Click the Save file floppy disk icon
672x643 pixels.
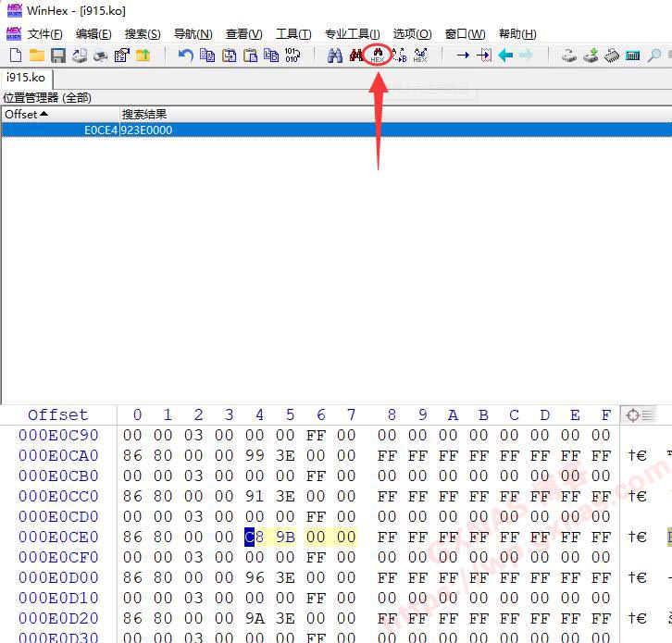58,56
